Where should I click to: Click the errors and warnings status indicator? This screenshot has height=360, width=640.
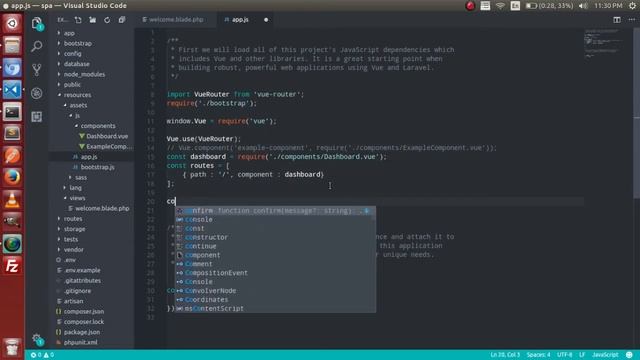pos(42,355)
